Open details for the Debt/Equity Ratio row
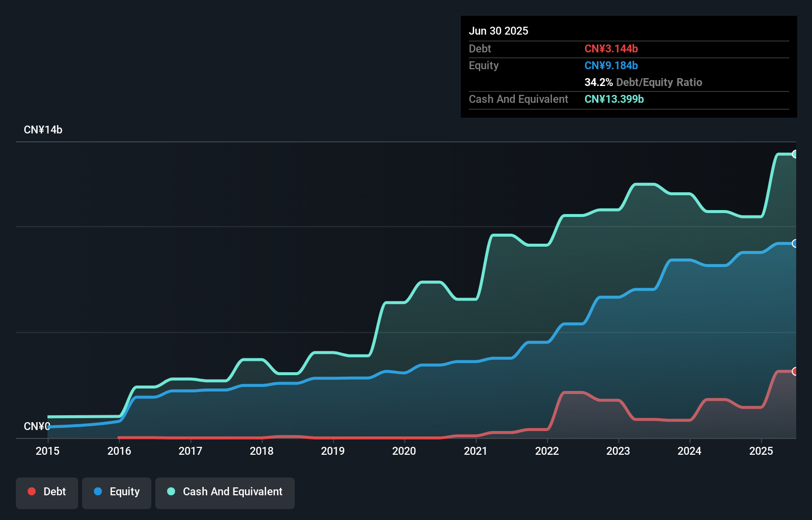Viewport: 812px width, 520px height. pyautogui.click(x=643, y=82)
